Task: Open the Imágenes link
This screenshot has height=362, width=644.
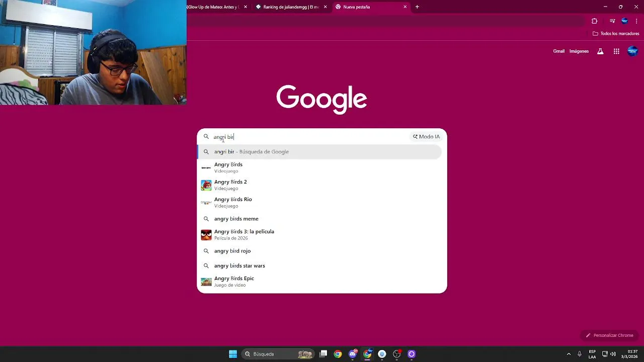Action: [579, 51]
